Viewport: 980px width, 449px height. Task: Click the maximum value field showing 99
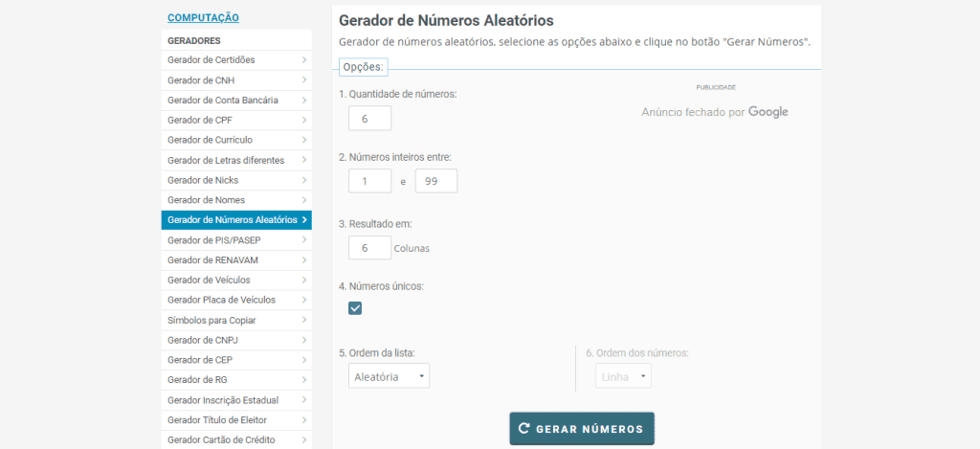[435, 181]
